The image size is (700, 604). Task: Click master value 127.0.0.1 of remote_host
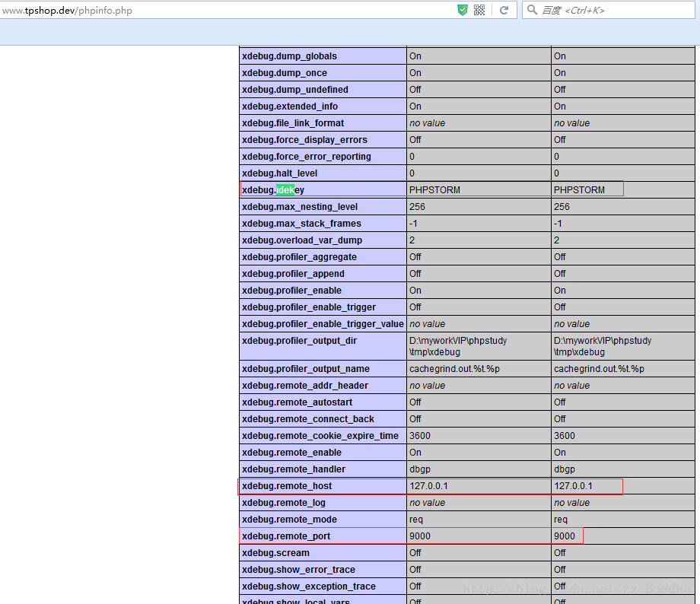573,486
